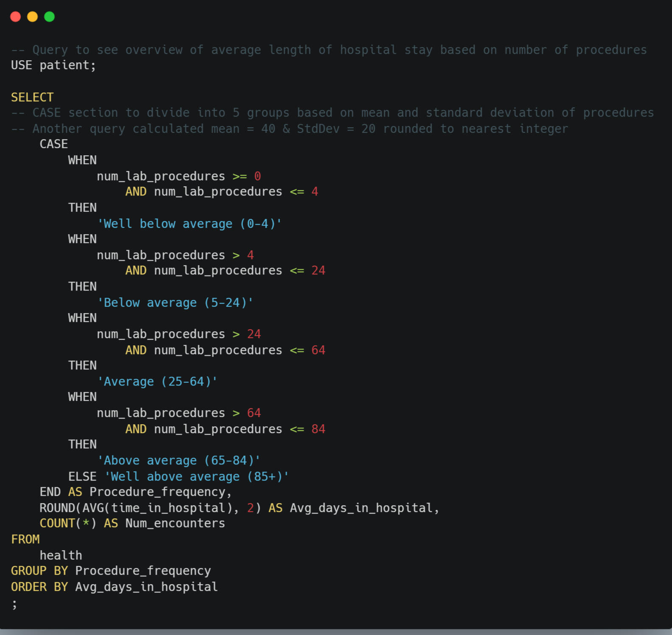The height and width of the screenshot is (635, 672).
Task: Click the green maximize window dot
Action: (49, 17)
